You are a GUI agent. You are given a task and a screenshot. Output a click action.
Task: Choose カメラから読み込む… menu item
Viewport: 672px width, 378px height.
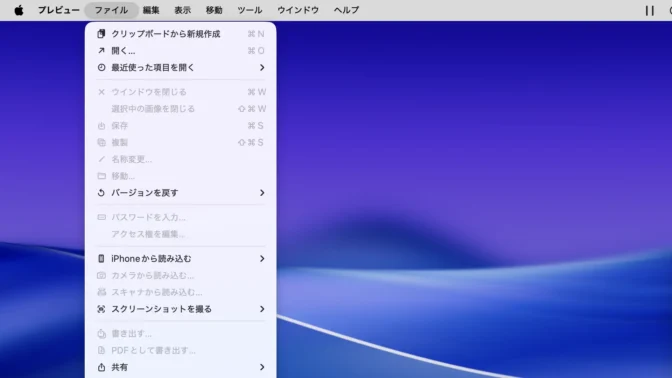(x=180, y=275)
